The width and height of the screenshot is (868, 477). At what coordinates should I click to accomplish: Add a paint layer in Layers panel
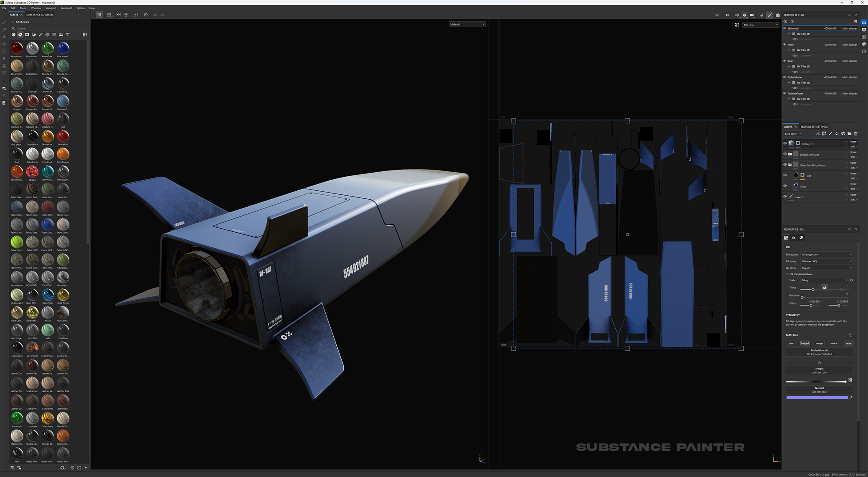point(830,133)
